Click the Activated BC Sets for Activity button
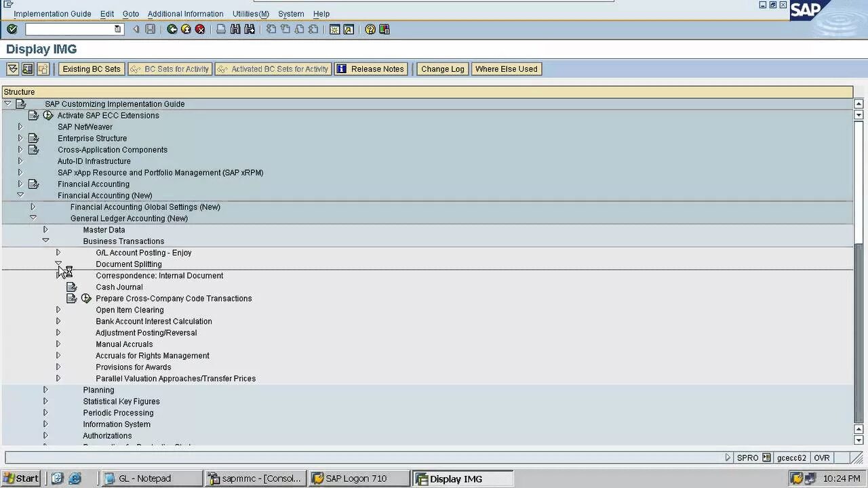 pyautogui.click(x=273, y=69)
